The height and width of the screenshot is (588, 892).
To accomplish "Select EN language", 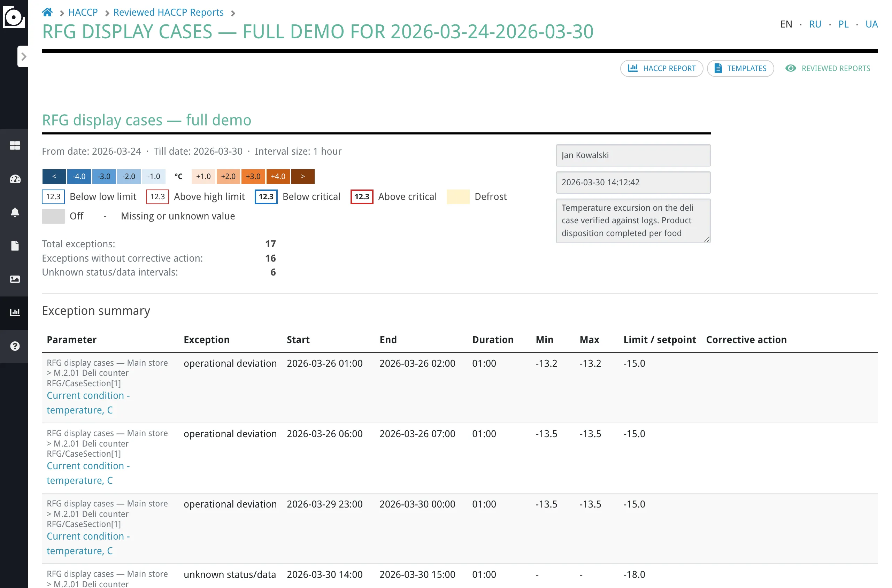I will 786,24.
